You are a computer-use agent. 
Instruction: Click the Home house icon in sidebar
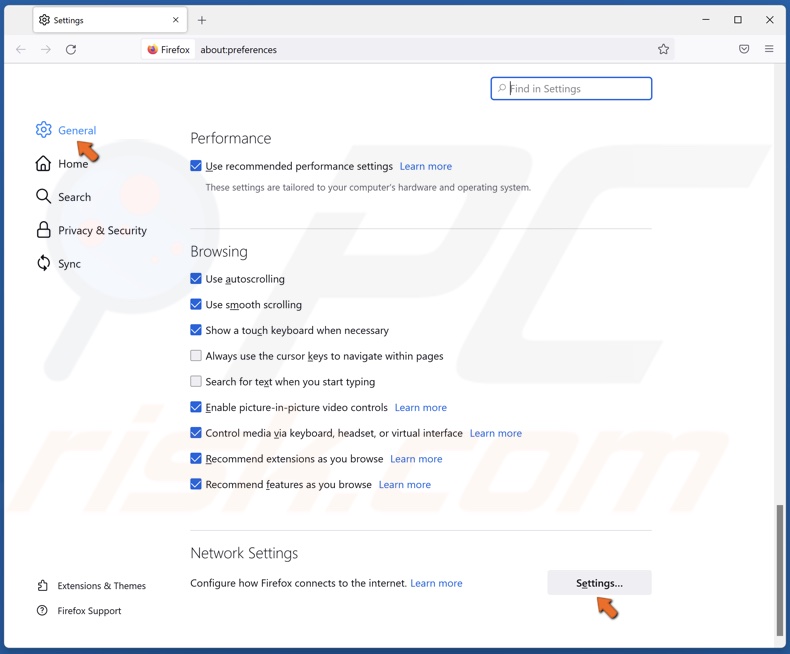43,163
